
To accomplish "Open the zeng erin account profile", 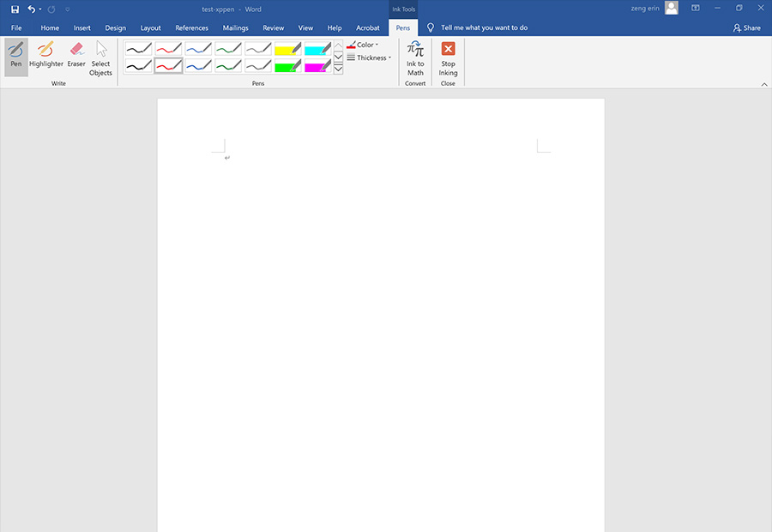I will (654, 9).
